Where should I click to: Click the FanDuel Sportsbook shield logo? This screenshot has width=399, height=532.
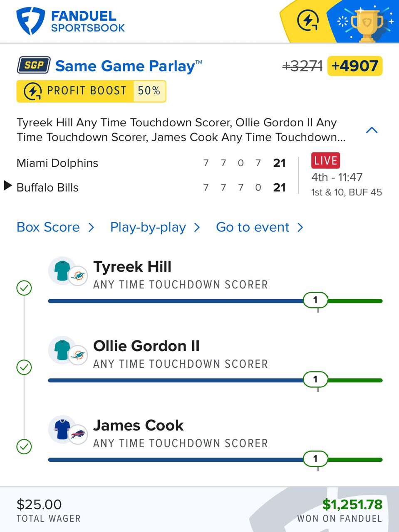30,21
